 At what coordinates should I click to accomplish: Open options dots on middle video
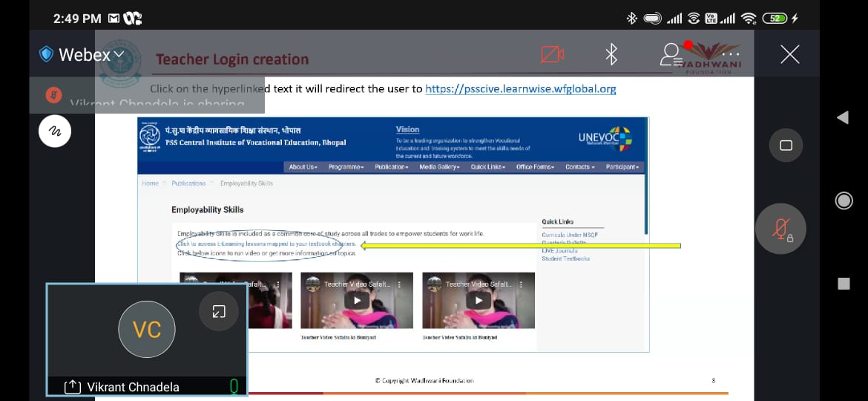click(400, 284)
